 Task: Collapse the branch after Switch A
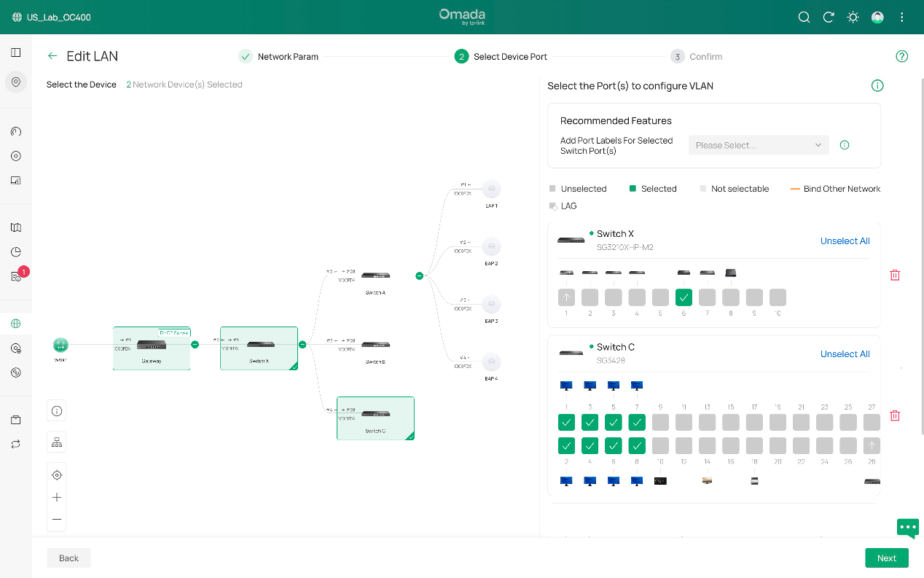click(419, 276)
